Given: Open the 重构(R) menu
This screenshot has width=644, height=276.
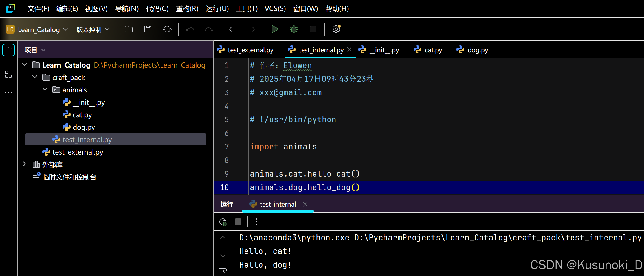Looking at the screenshot, I should click(x=187, y=9).
